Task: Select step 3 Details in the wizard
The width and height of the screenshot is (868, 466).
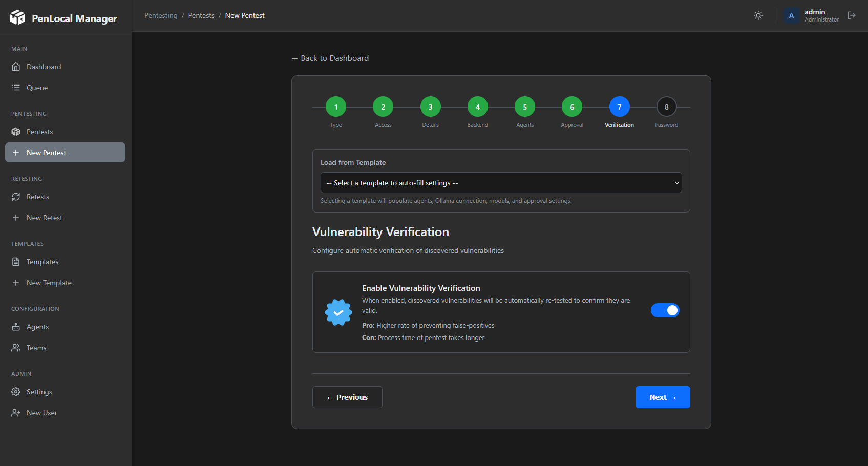Action: pyautogui.click(x=430, y=107)
